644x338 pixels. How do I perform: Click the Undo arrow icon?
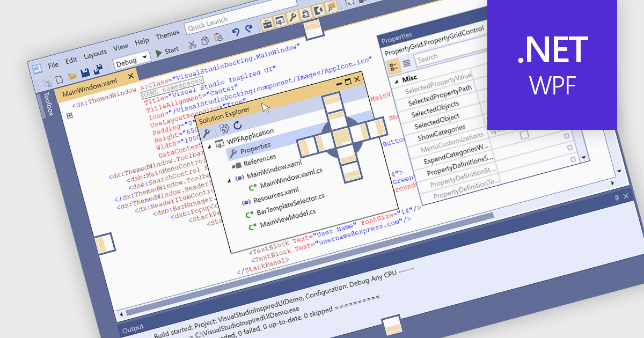236,31
